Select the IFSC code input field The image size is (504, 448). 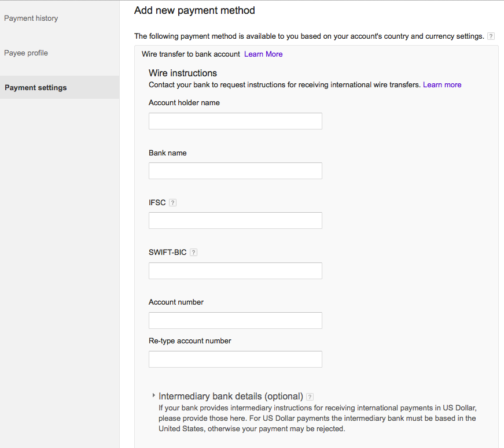pos(236,221)
